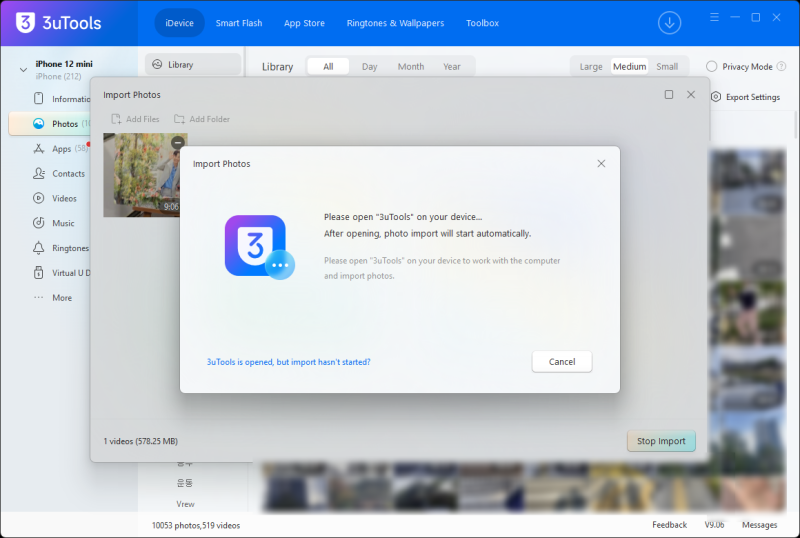The image size is (800, 538).
Task: Maximize the Import Photos window
Action: click(x=669, y=94)
